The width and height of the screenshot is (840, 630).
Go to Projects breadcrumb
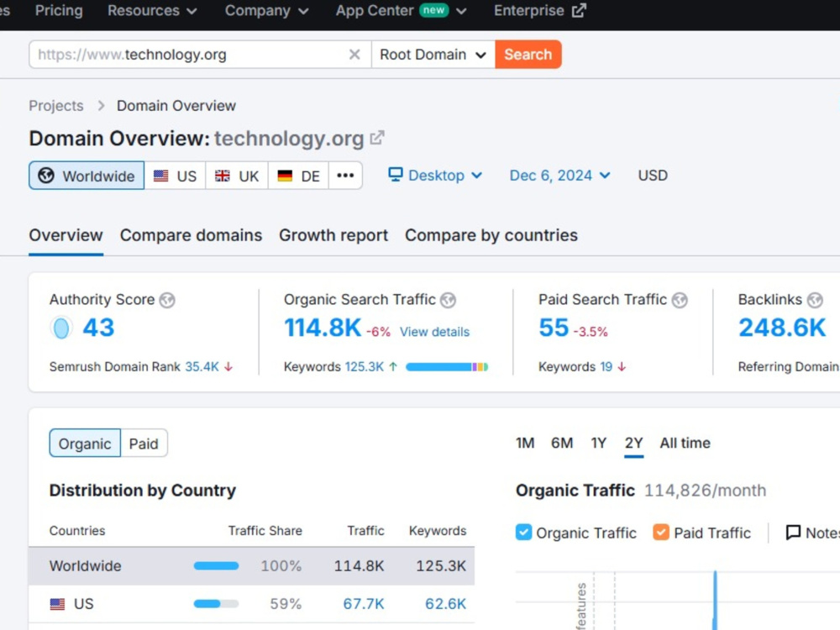pyautogui.click(x=56, y=106)
